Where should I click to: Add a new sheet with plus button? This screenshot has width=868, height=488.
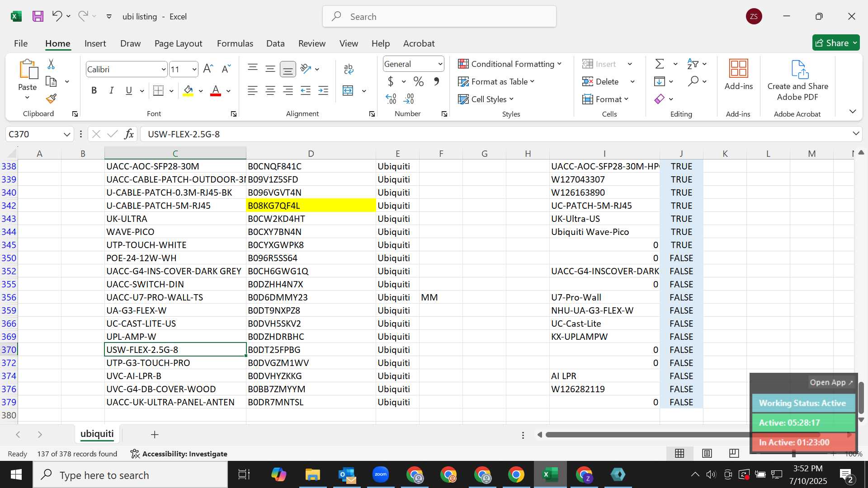click(155, 435)
